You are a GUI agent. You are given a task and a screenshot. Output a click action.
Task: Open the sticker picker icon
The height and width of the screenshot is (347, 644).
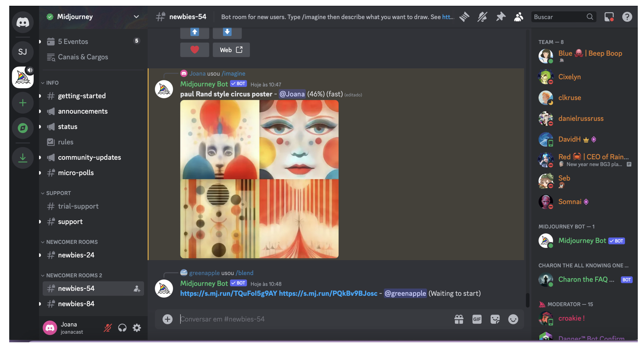(495, 319)
